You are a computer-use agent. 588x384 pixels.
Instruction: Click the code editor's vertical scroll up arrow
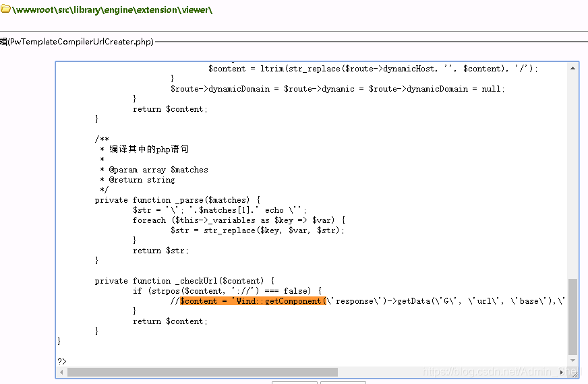[x=572, y=68]
